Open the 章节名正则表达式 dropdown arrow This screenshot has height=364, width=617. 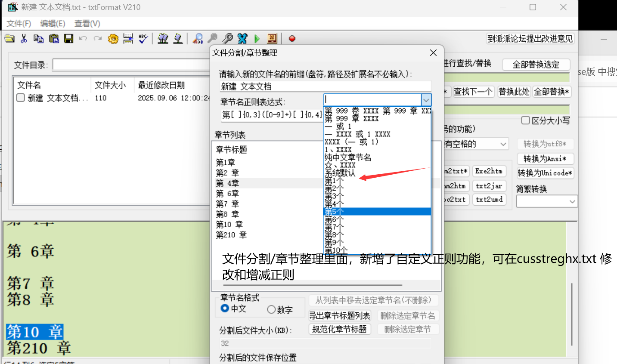(426, 100)
